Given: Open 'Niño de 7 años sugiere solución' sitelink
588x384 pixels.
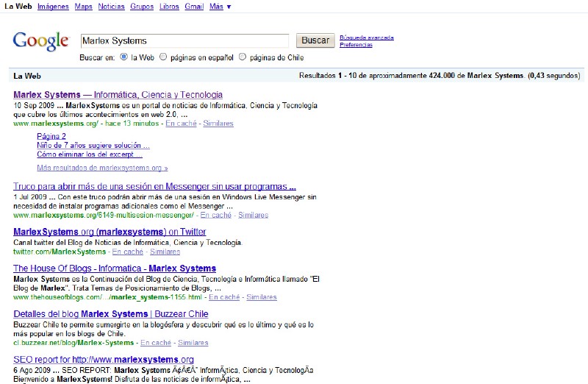Looking at the screenshot, I should [x=93, y=145].
